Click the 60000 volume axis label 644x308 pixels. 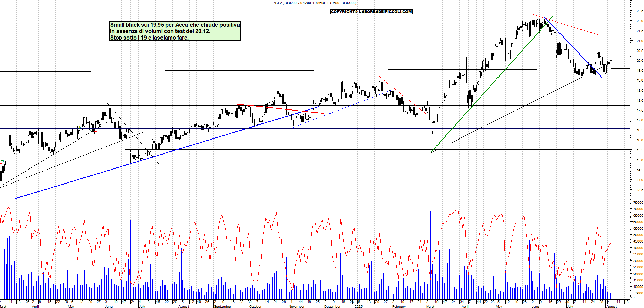point(638,222)
